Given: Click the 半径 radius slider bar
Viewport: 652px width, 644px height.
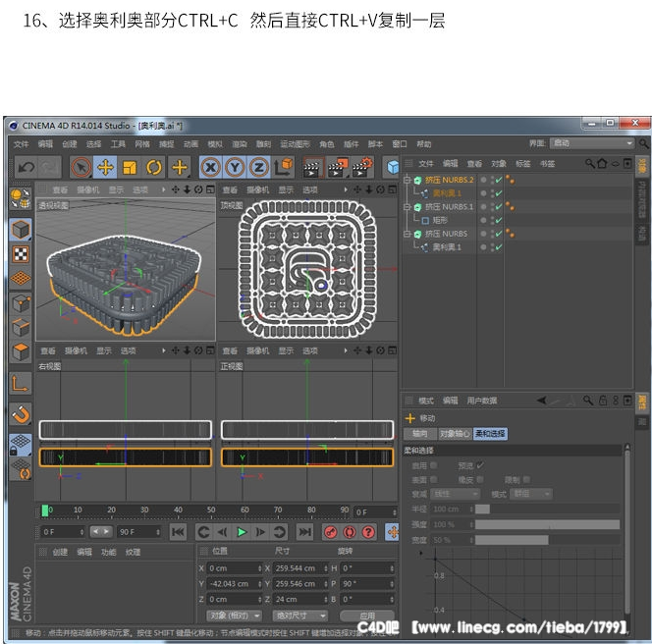Looking at the screenshot, I should click(x=547, y=510).
